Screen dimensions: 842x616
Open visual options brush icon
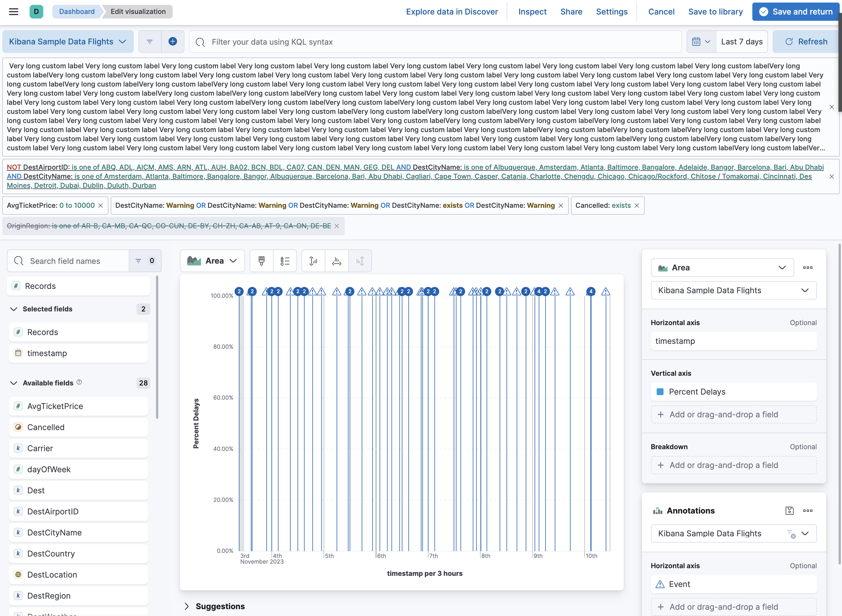click(x=261, y=261)
